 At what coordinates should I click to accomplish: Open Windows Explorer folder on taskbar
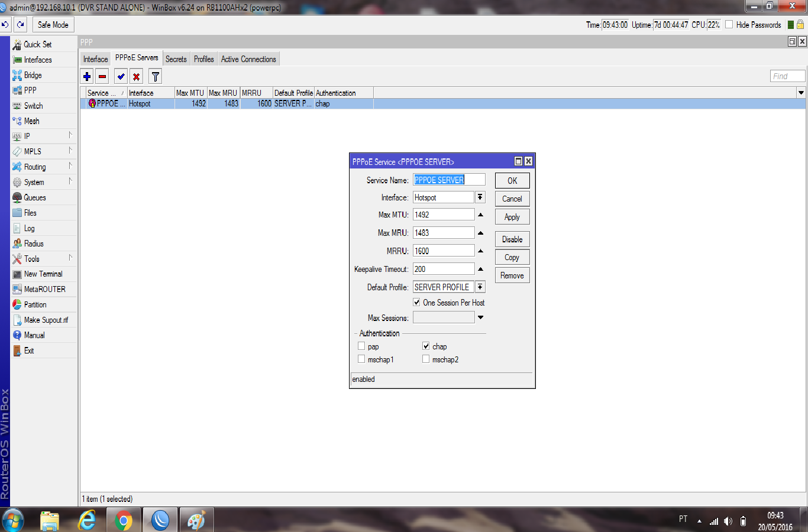pos(50,520)
